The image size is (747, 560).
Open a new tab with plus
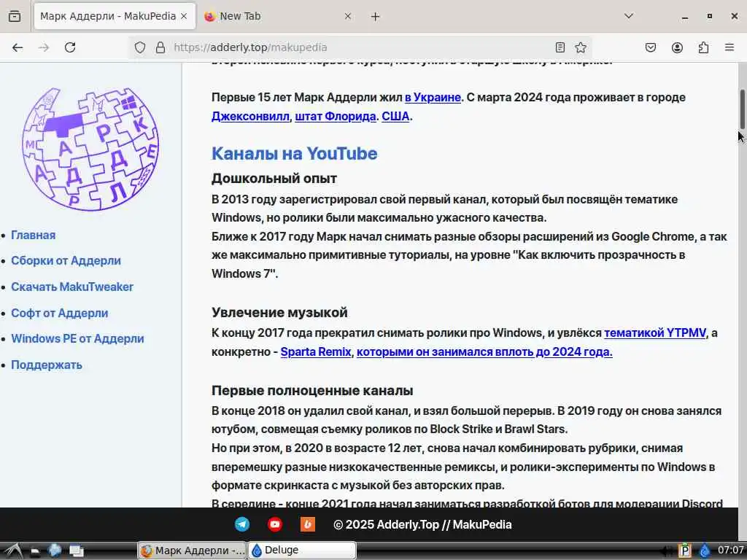click(376, 16)
